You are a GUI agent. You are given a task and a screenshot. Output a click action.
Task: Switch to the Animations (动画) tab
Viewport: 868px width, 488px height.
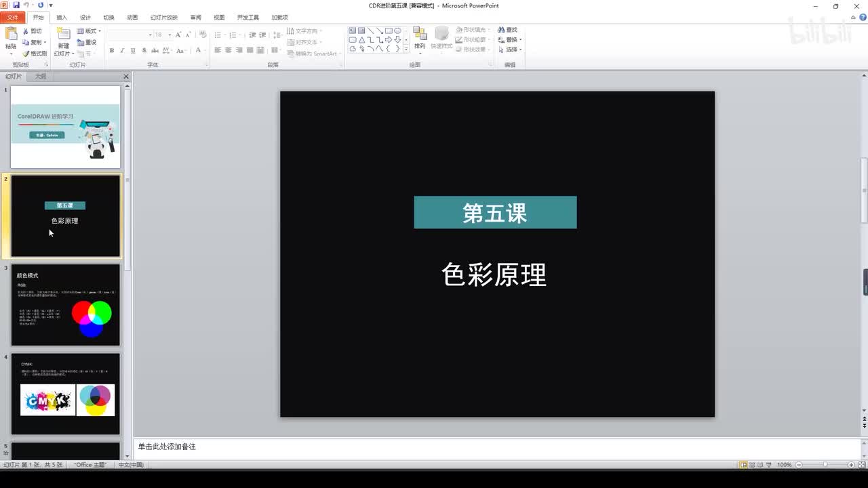click(x=132, y=18)
